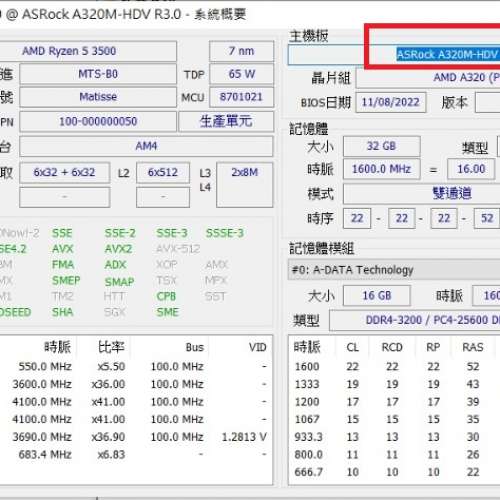This screenshot has width=500, height=500.
Task: Open the #0: A-DATA Technology module dropdown
Action: 394,270
